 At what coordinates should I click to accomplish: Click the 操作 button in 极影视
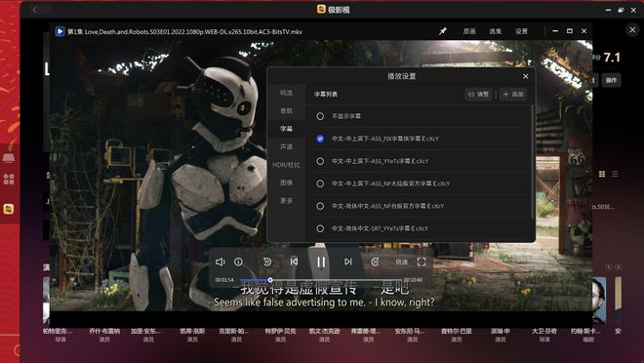pyautogui.click(x=611, y=80)
